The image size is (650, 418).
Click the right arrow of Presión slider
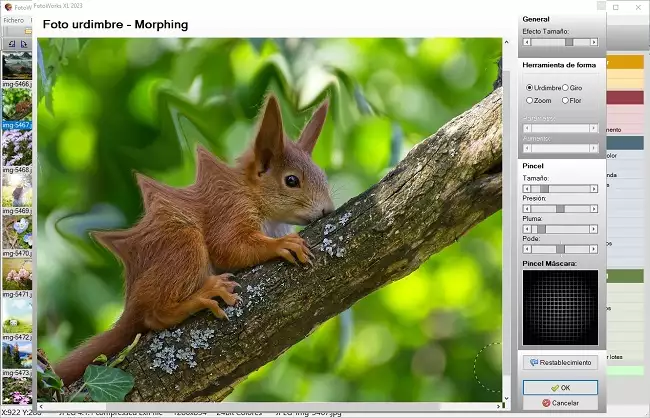click(x=594, y=209)
